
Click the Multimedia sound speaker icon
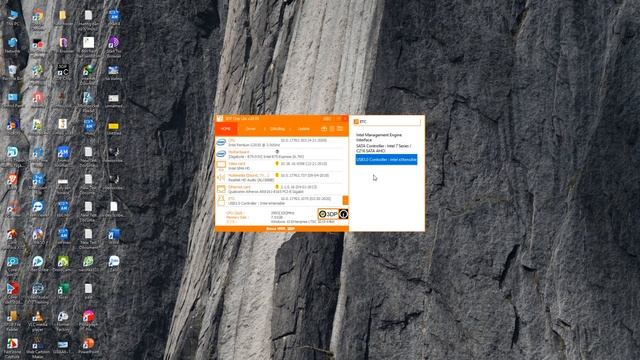[221, 177]
